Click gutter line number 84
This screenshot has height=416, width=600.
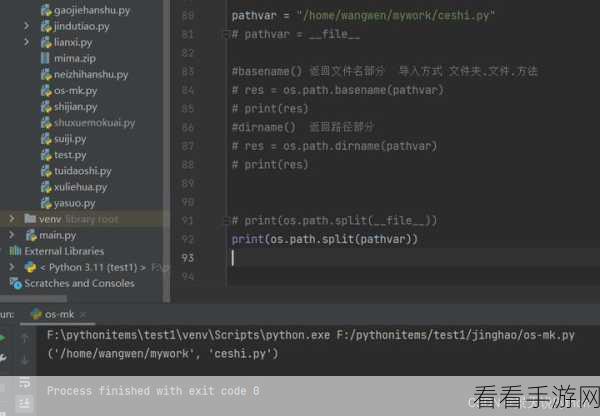188,90
